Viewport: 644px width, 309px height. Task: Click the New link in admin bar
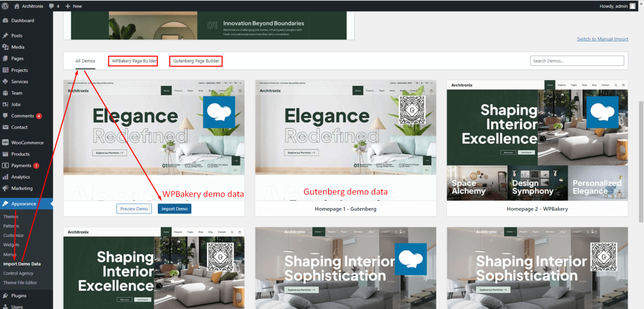[x=77, y=6]
